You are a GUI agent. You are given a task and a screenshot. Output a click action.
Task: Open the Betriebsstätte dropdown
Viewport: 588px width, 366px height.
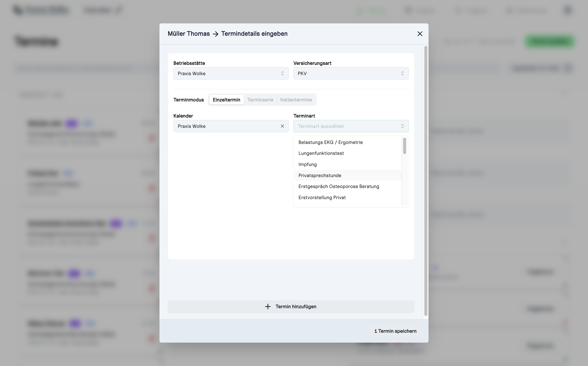coord(231,73)
